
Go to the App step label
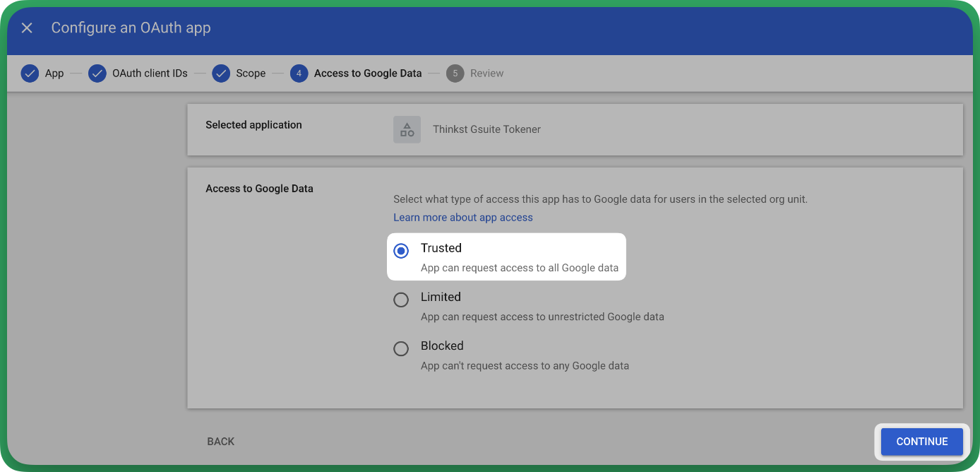[x=54, y=73]
